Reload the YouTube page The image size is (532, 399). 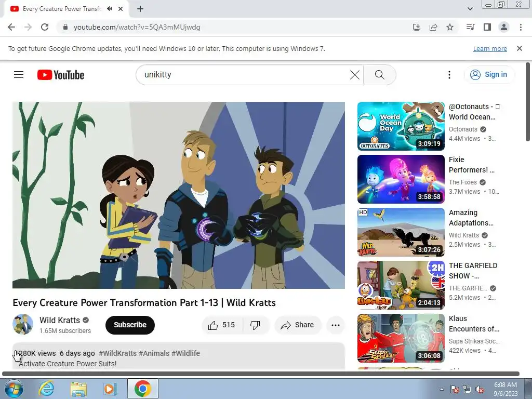pyautogui.click(x=45, y=27)
